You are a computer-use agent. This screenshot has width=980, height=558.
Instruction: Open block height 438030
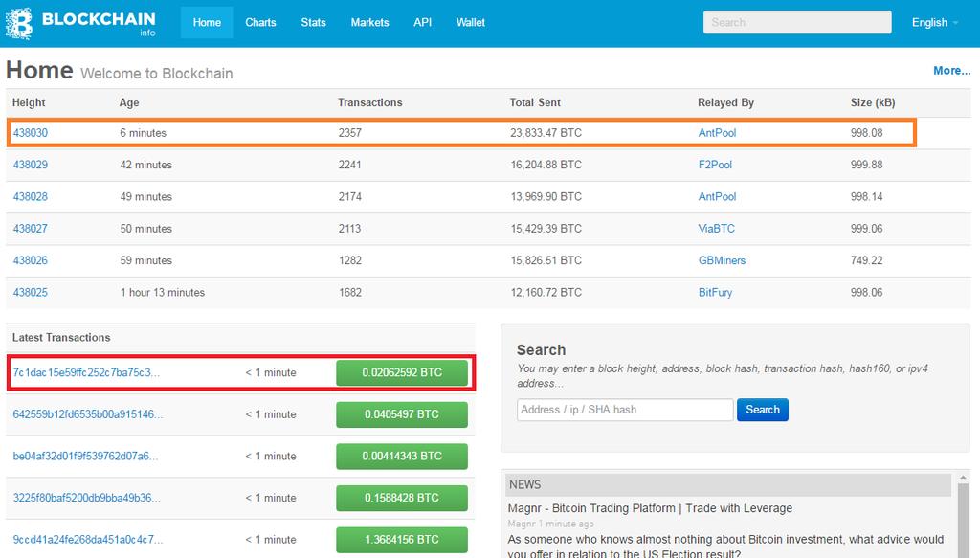tap(31, 132)
